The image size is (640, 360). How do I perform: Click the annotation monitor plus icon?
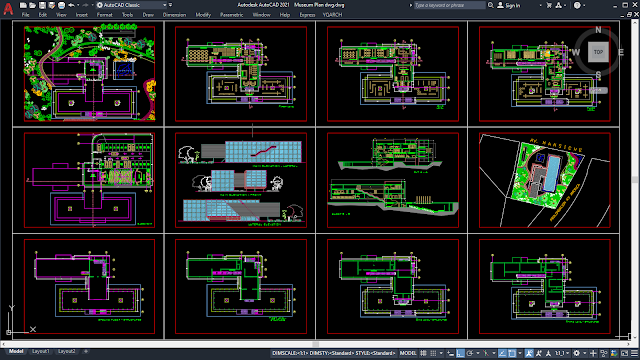(593, 353)
